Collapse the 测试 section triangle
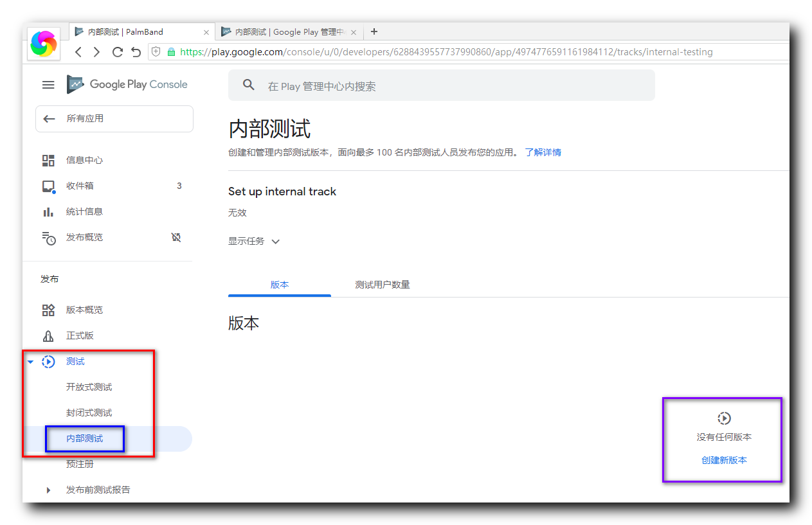 [30, 362]
